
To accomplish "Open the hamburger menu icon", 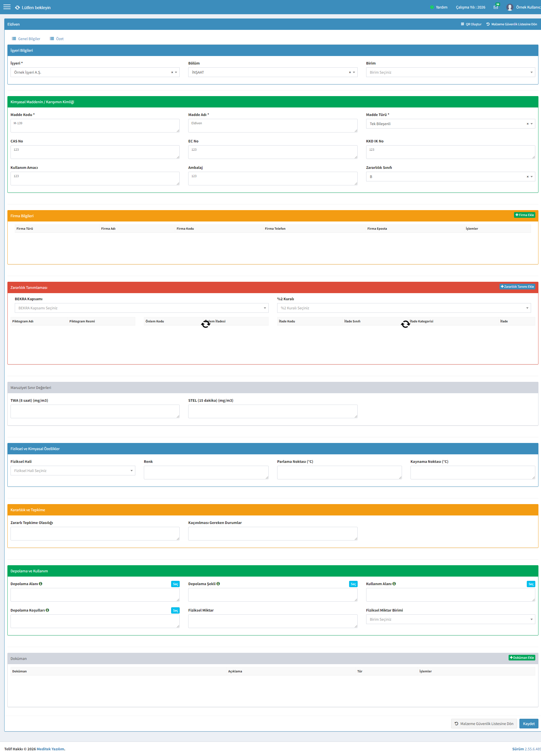I will coord(7,7).
